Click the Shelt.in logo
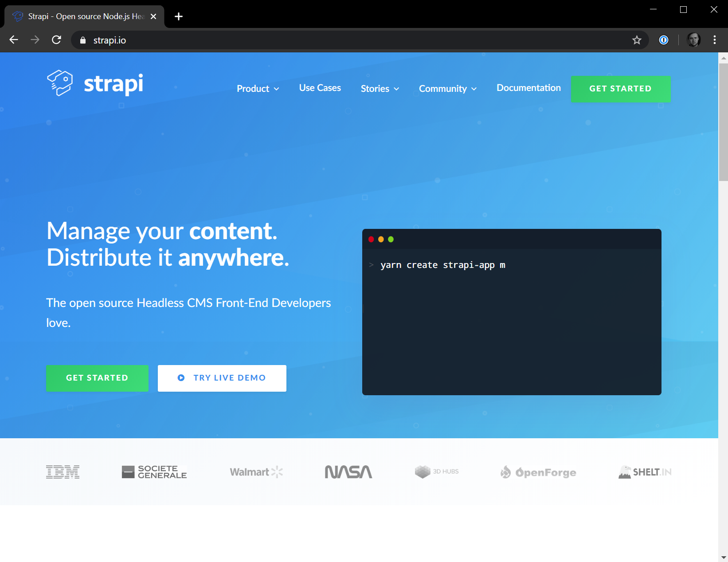728x562 pixels. [645, 472]
